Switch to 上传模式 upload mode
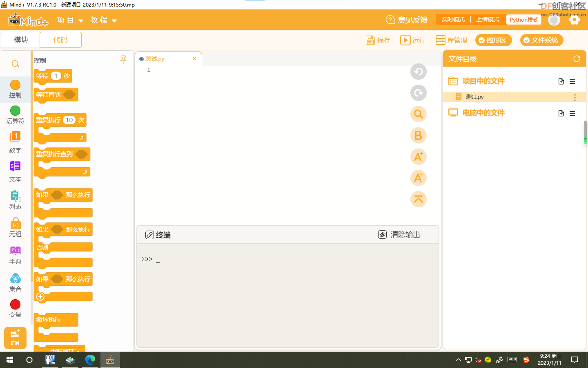This screenshot has height=368, width=588. [x=488, y=20]
